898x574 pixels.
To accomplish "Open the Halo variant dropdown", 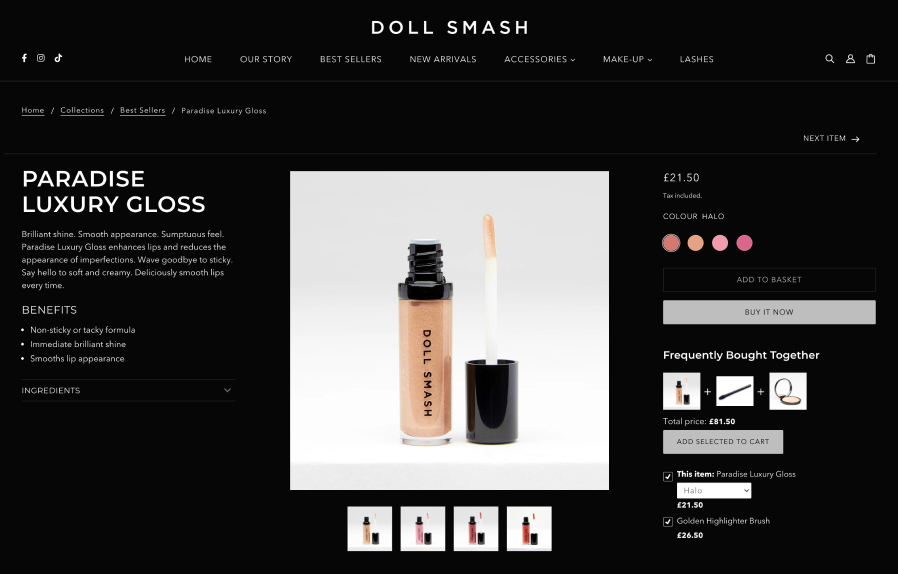I will [x=714, y=490].
